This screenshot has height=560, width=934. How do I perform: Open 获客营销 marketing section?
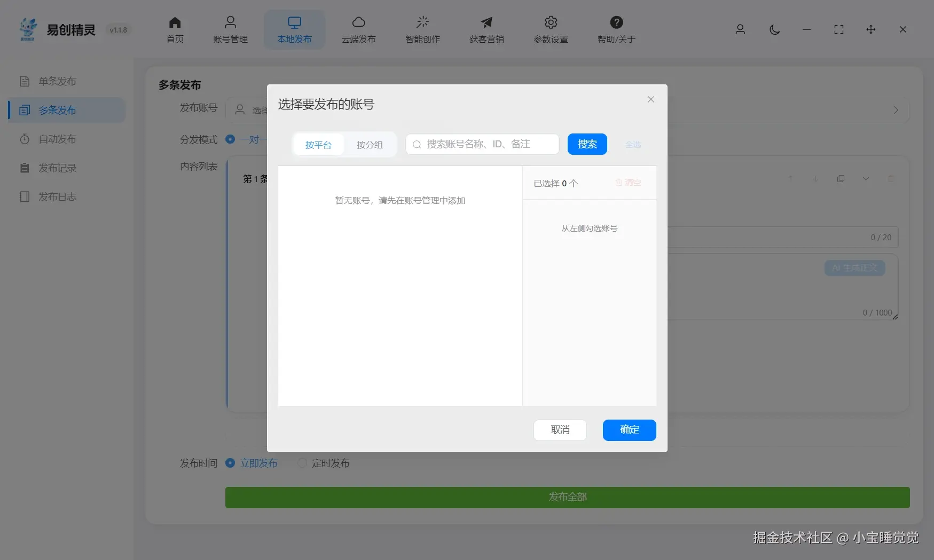[x=486, y=29]
